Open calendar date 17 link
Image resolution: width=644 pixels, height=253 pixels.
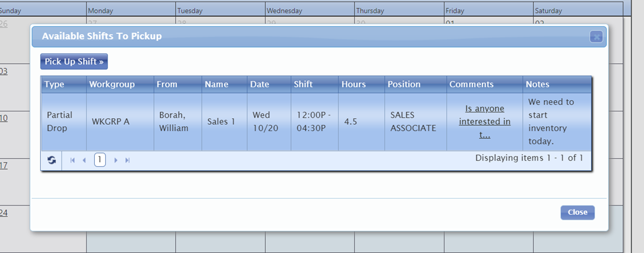(x=4, y=166)
